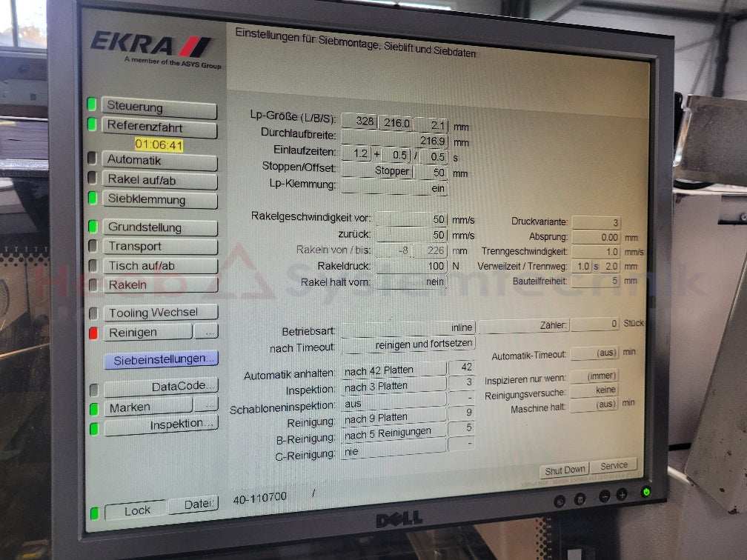Click the green indicator next to Lock
Image resolution: width=747 pixels, height=560 pixels.
pos(94,513)
